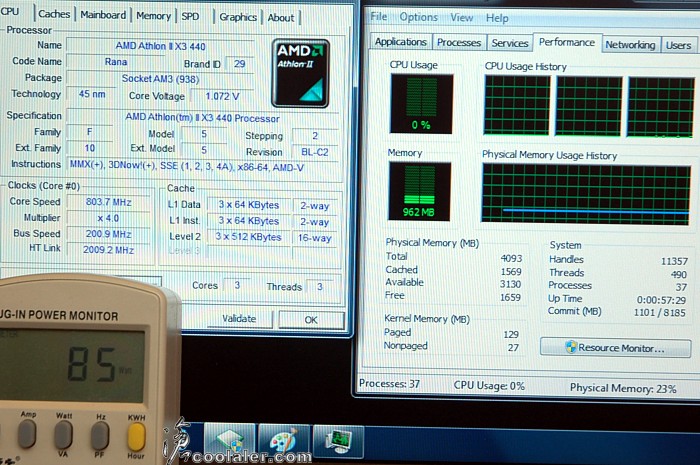Click the third CPU Usage History graph
This screenshot has width=700, height=465.
point(661,107)
